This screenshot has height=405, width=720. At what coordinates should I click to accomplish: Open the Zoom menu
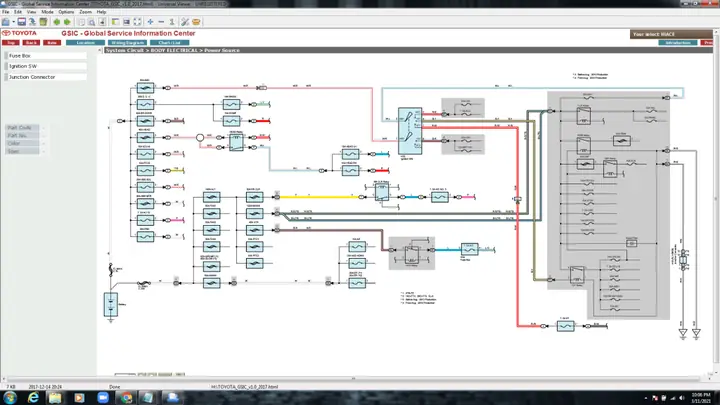tap(85, 12)
